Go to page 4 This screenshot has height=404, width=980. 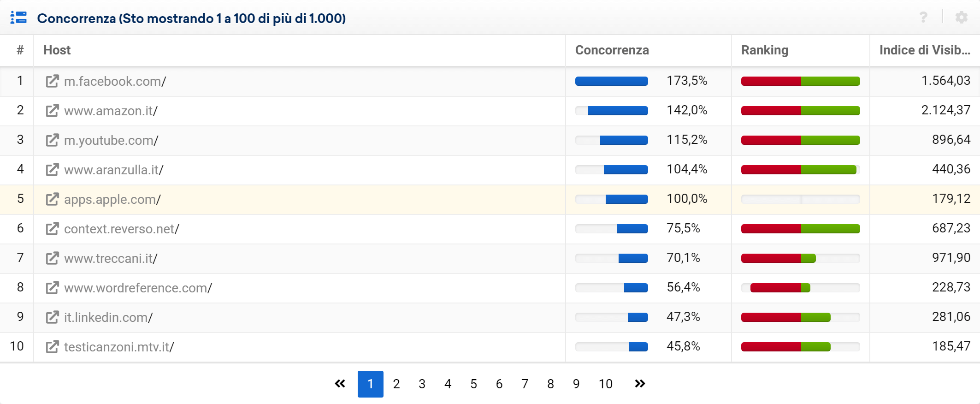[448, 384]
